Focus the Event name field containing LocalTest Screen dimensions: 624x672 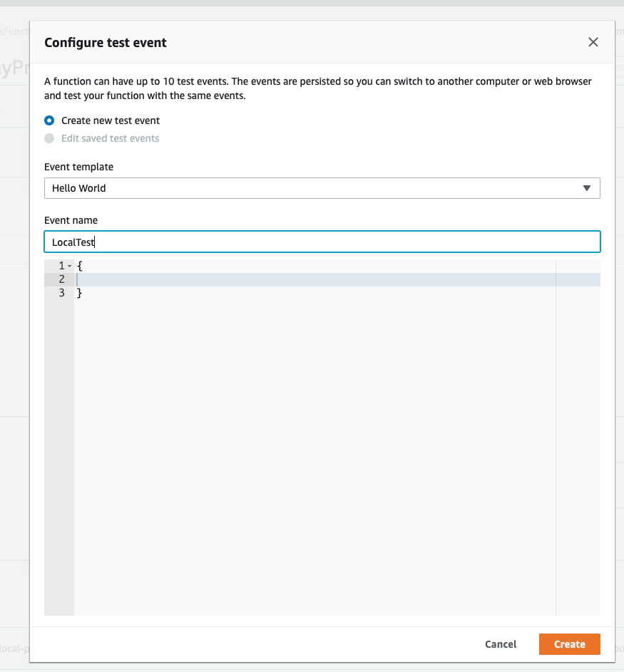tap(321, 242)
